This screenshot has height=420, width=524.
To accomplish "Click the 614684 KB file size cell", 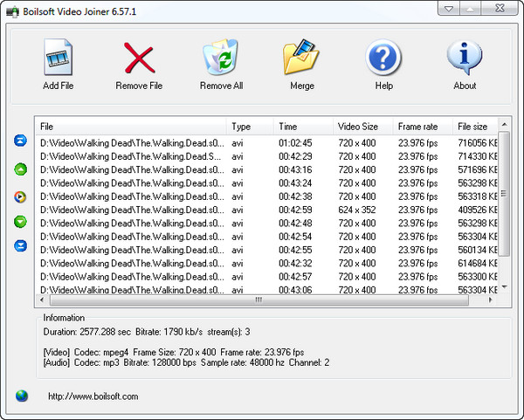I will tap(478, 264).
